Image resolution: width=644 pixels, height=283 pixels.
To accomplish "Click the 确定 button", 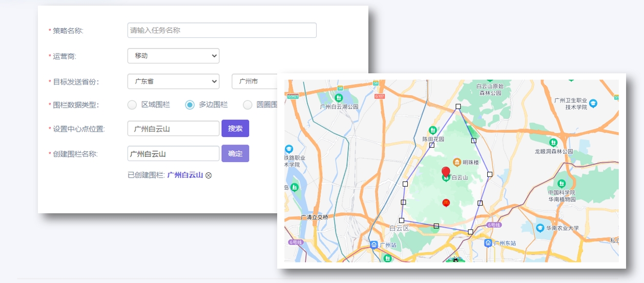I will [235, 154].
